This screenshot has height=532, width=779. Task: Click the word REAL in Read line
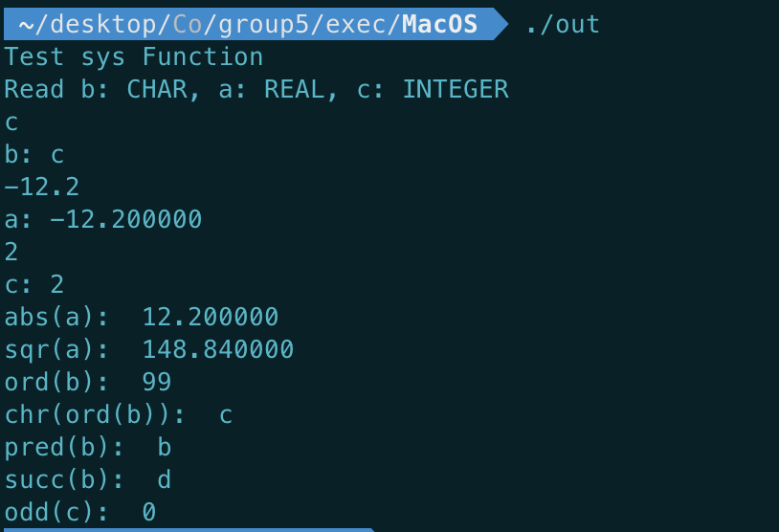(x=295, y=89)
